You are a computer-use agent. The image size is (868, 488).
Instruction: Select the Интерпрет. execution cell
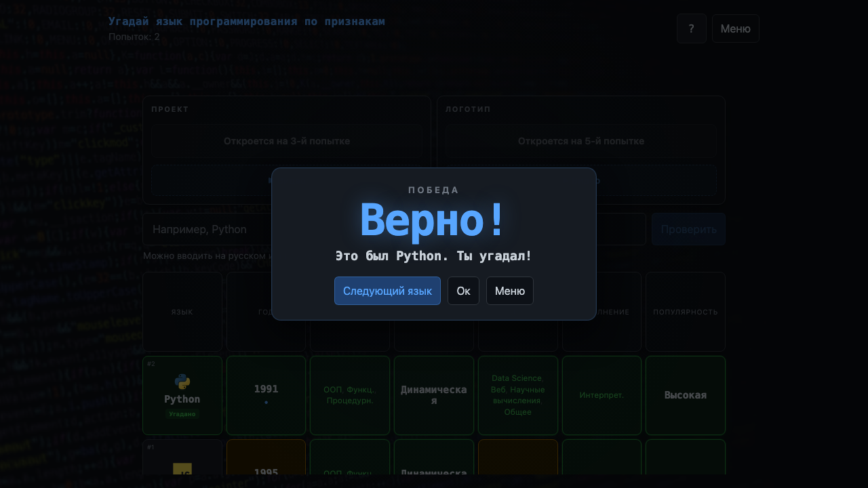click(601, 395)
